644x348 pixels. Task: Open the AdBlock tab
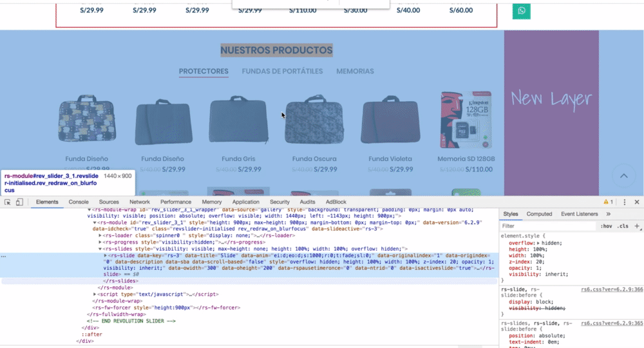click(x=336, y=202)
